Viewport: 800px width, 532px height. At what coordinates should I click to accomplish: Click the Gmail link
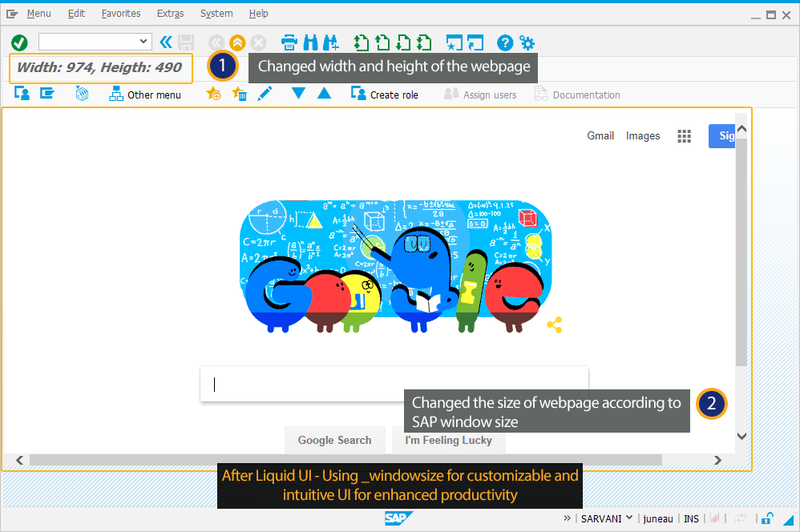pyautogui.click(x=600, y=135)
